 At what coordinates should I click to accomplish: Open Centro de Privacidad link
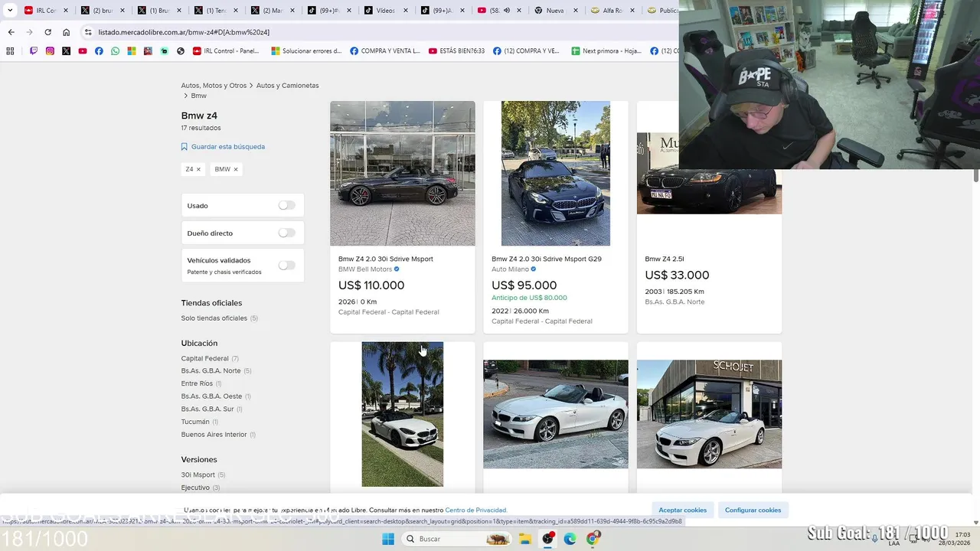click(475, 510)
